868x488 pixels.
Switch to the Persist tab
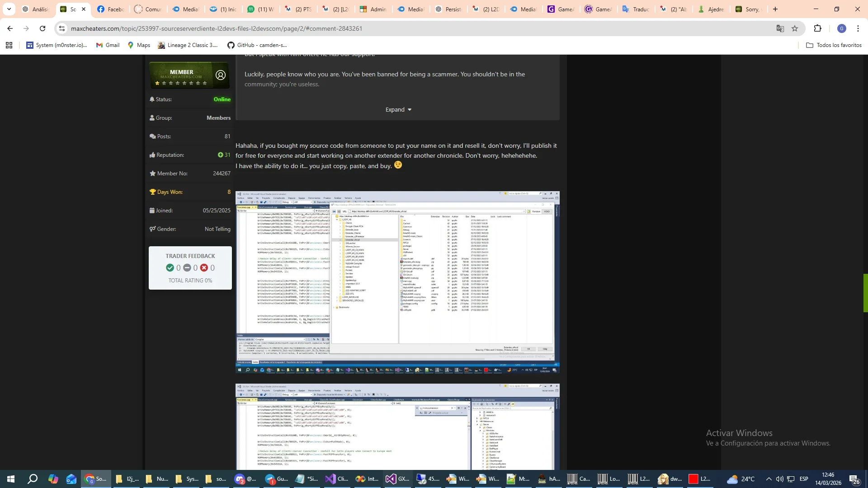[x=448, y=9]
